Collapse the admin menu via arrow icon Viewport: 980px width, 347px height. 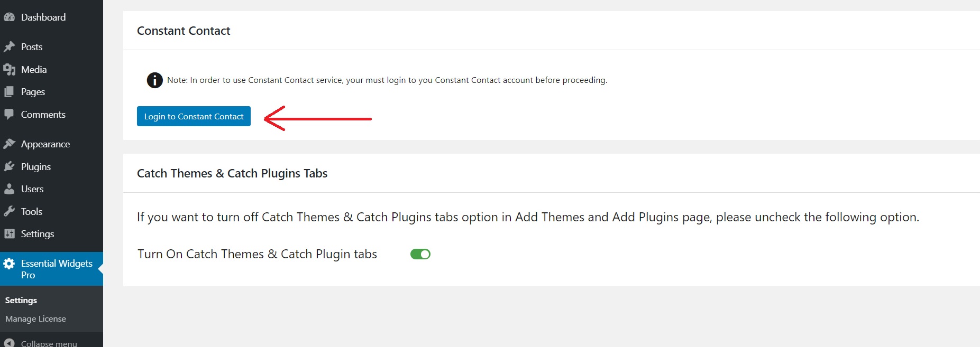[x=9, y=343]
